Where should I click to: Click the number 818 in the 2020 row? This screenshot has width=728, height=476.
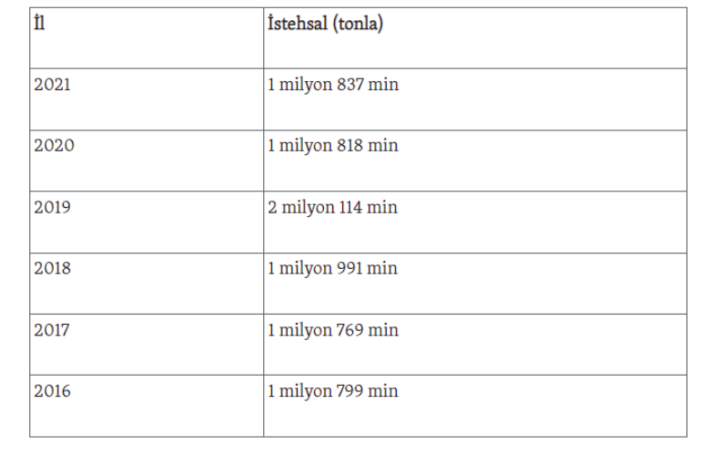click(351, 146)
